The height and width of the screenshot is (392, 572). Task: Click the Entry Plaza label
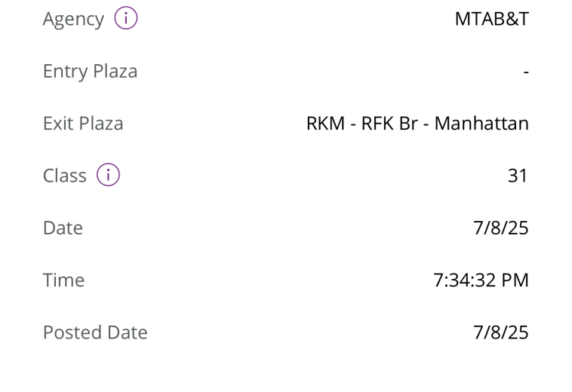point(90,72)
